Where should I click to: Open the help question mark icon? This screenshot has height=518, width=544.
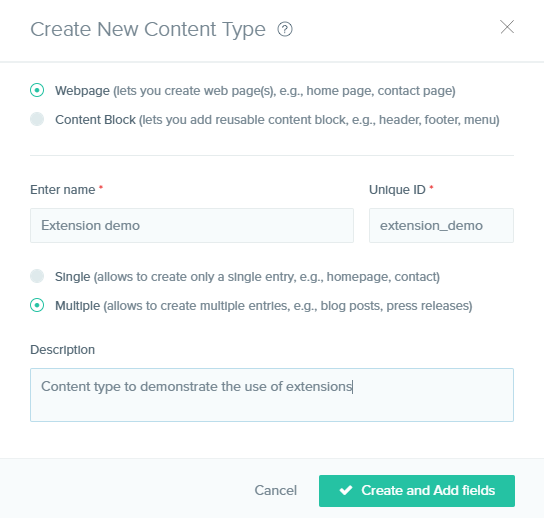tap(285, 29)
